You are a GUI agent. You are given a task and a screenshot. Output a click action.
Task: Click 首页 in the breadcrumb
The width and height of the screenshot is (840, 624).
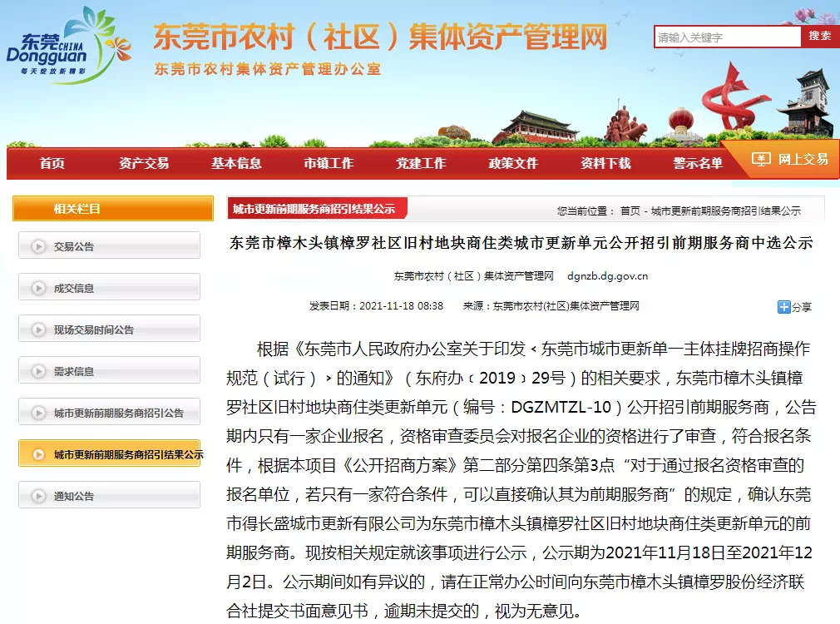630,211
